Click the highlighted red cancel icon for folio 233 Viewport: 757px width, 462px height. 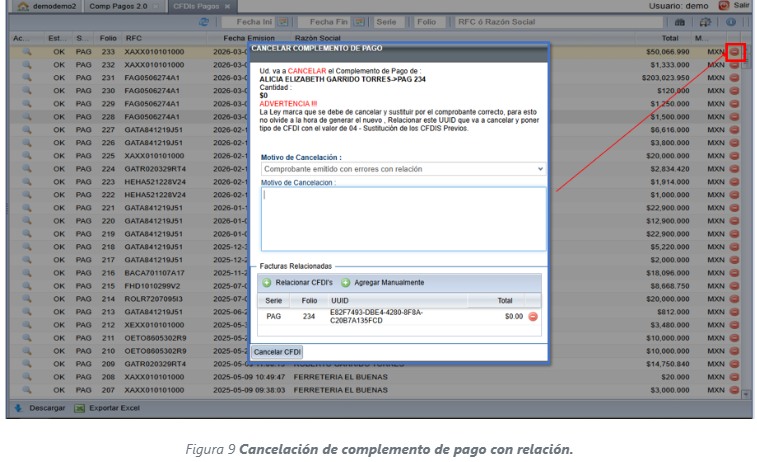pos(735,51)
